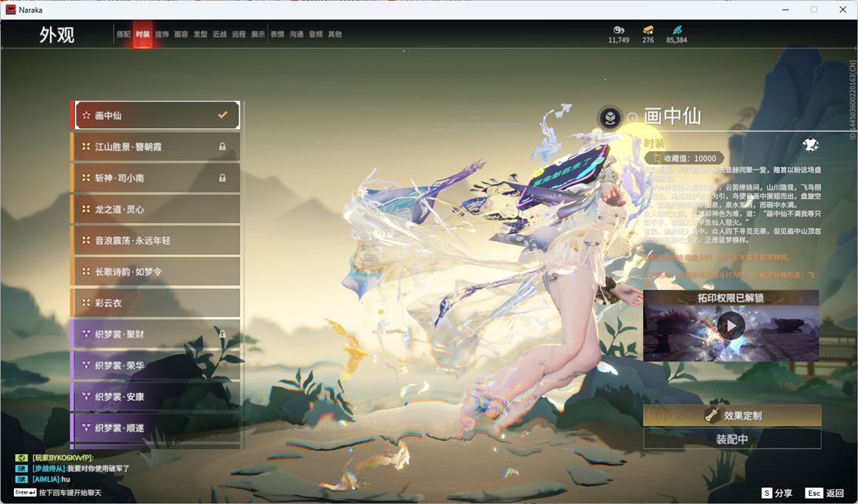Open the 音频 tab
This screenshot has height=504, width=858.
tap(316, 34)
